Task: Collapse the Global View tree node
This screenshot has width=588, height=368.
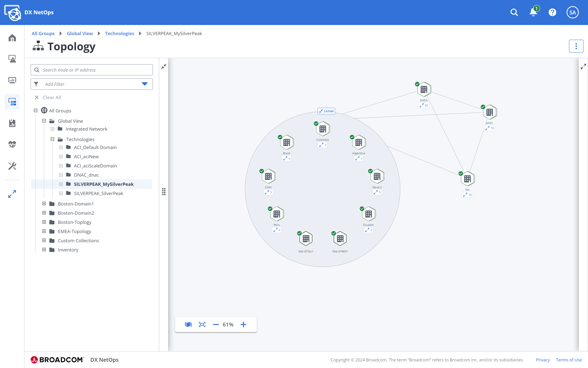Action: (44, 121)
